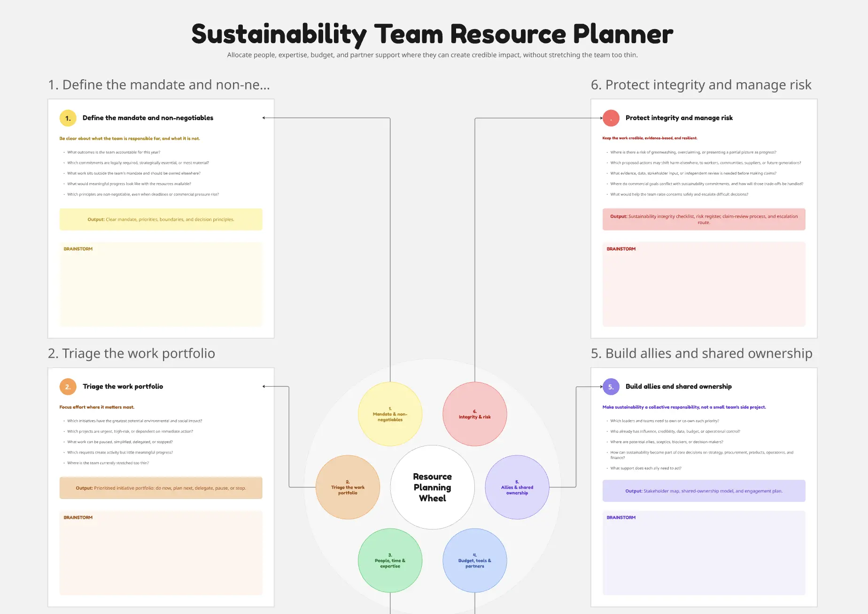Click card heading 'Protect integrity and manage risk'
Screen dimensions: 868x614
(x=679, y=118)
